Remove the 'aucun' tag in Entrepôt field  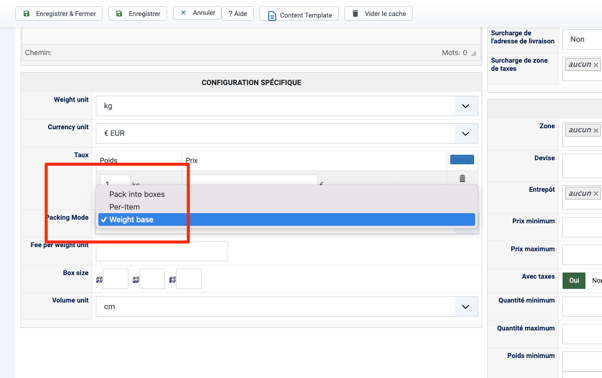(x=596, y=194)
